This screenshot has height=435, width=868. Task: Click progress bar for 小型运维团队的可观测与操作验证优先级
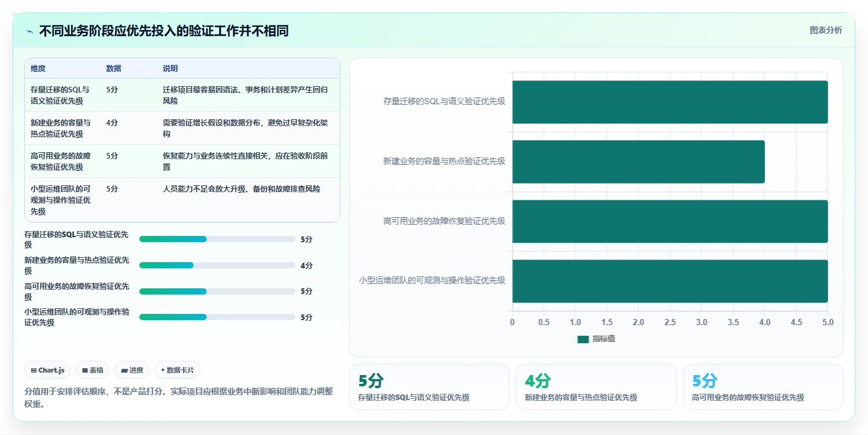pos(217,317)
